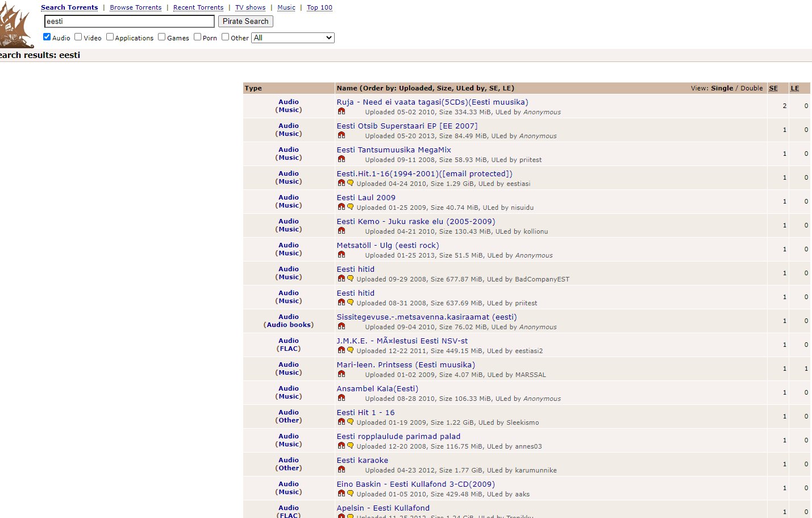This screenshot has height=518, width=812.
Task: View comments icon for Eesti.Hit.1-16(1994-2001)
Action: [x=351, y=183]
